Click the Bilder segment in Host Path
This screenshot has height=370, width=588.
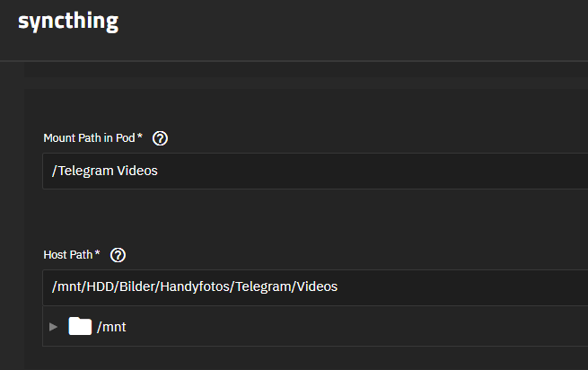134,287
